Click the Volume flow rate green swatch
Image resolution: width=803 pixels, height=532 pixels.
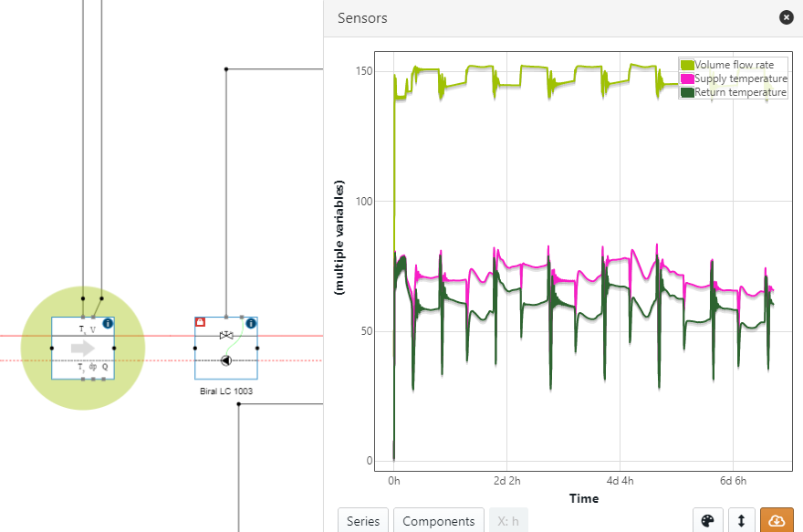pos(686,65)
